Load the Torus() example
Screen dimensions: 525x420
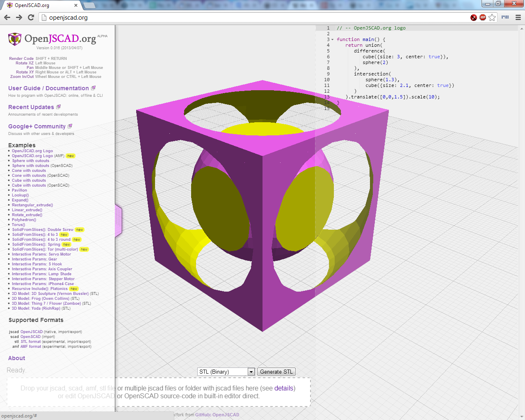[x=18, y=225]
